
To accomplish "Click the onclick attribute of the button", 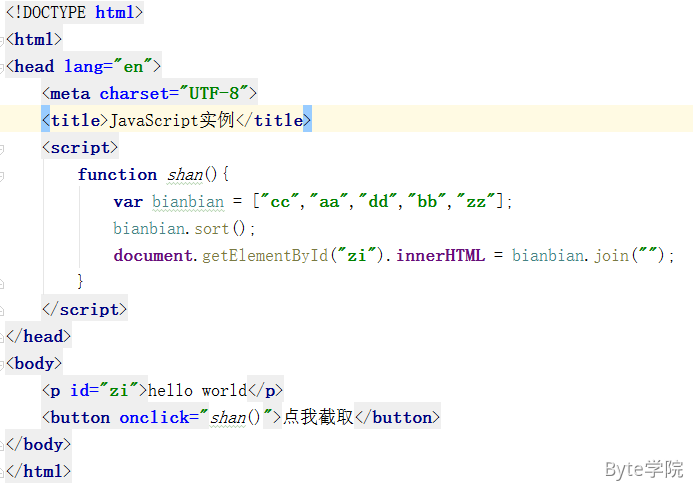I will click(154, 418).
